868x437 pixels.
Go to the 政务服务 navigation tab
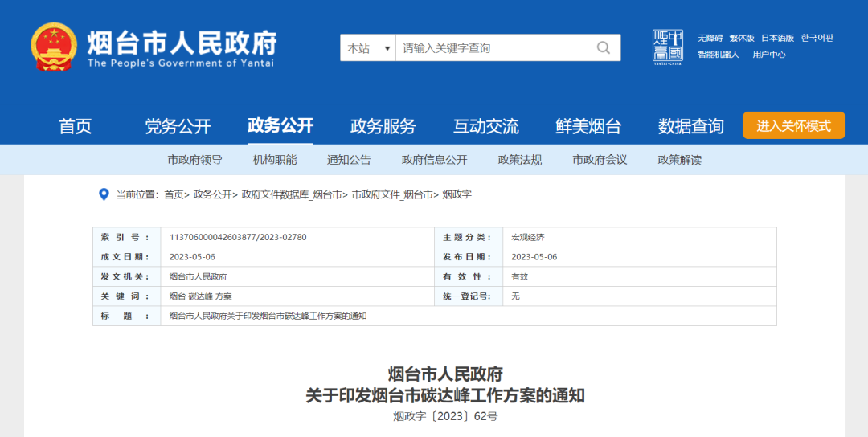(x=383, y=126)
